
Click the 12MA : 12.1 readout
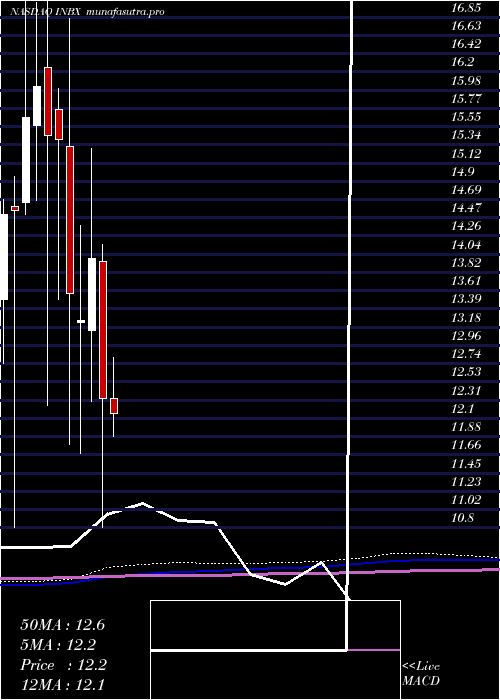[x=63, y=685]
